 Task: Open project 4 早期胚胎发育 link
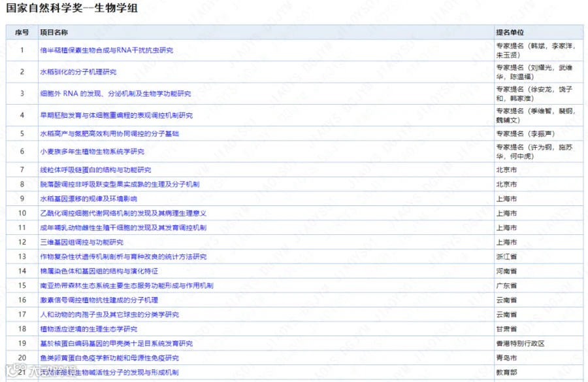point(116,115)
